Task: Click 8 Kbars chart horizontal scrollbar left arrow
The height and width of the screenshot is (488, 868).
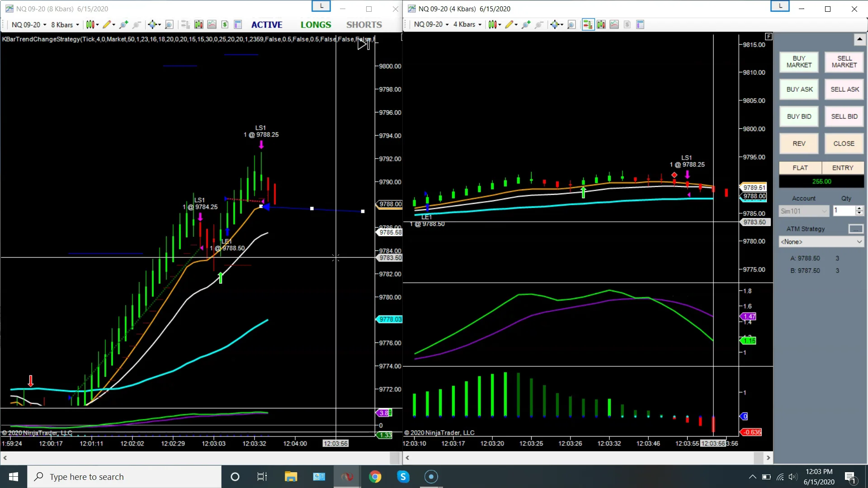Action: point(5,458)
